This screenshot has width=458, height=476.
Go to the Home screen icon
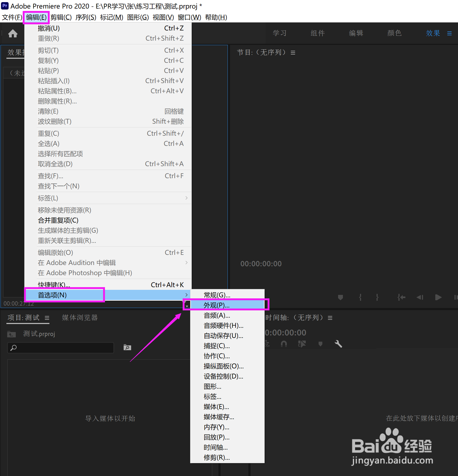click(x=13, y=33)
